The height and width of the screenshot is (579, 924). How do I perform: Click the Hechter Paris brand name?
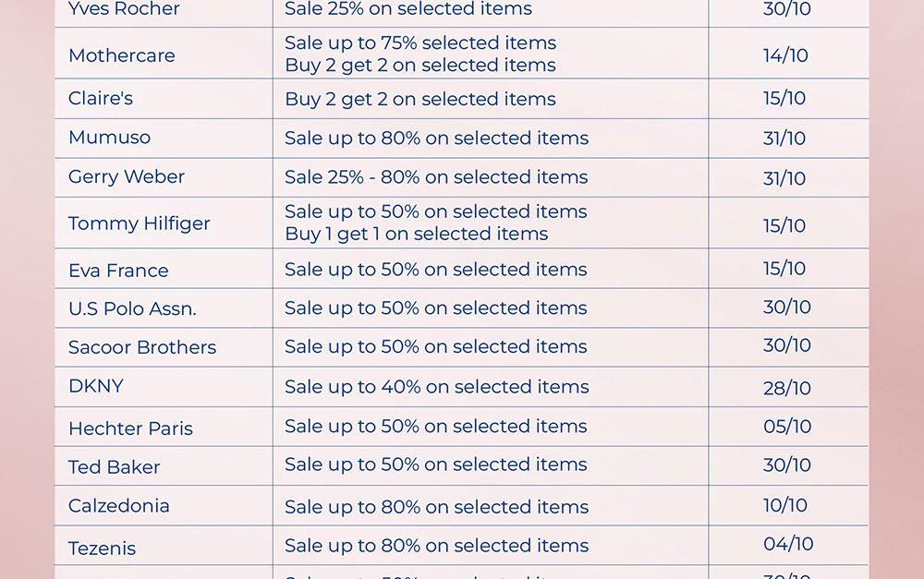pyautogui.click(x=130, y=428)
